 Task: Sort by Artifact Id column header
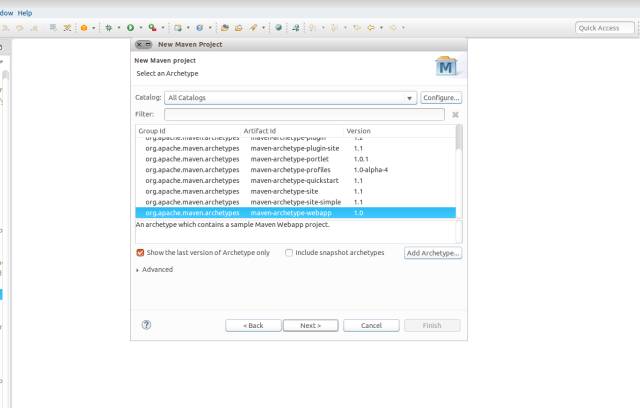pyautogui.click(x=292, y=131)
